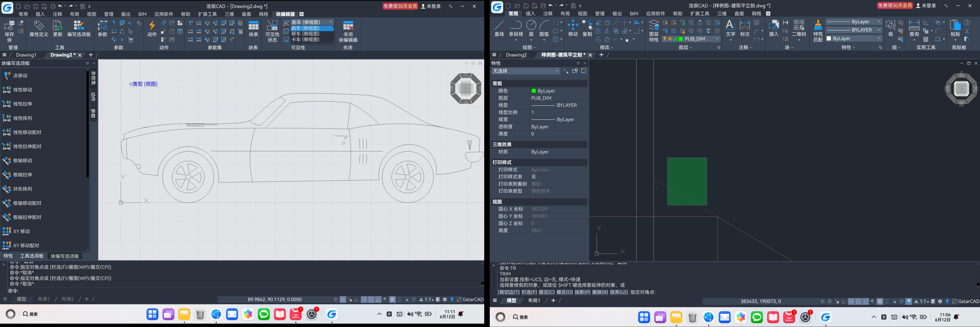Click green ByLayer color swatch in Properties 颜色 row

pos(533,91)
